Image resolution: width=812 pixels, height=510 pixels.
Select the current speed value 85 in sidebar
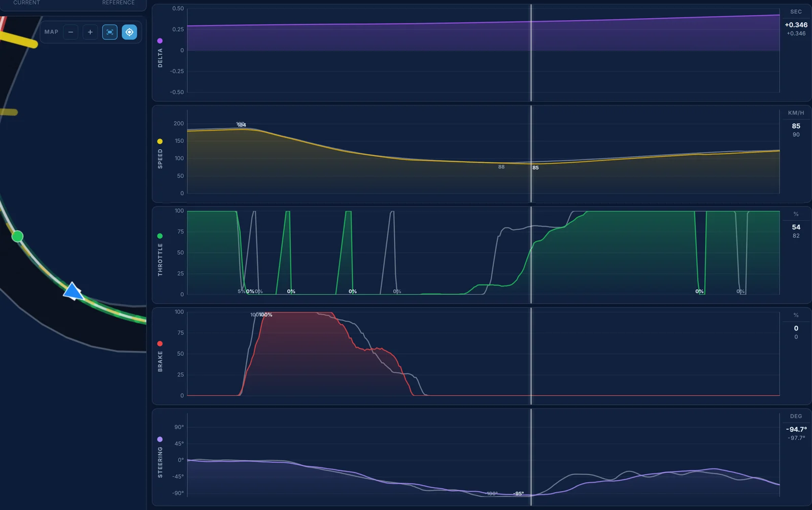pos(796,126)
